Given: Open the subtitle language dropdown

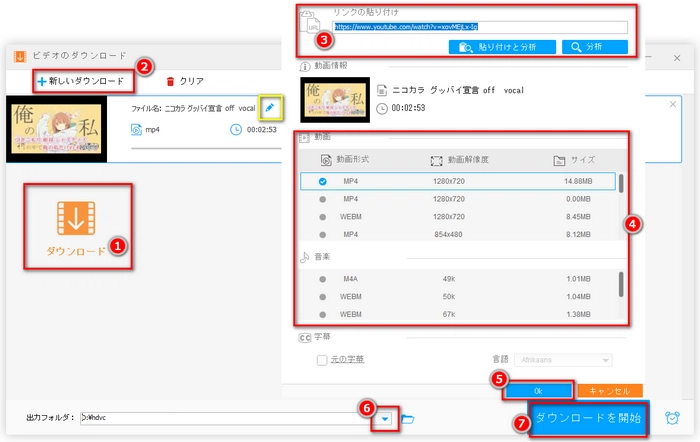Looking at the screenshot, I should pyautogui.click(x=564, y=360).
